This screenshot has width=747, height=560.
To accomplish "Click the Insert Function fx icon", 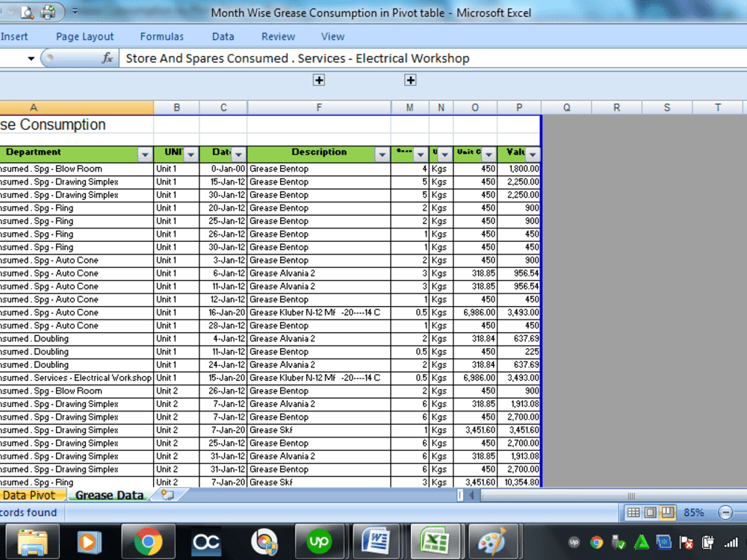I will click(107, 58).
